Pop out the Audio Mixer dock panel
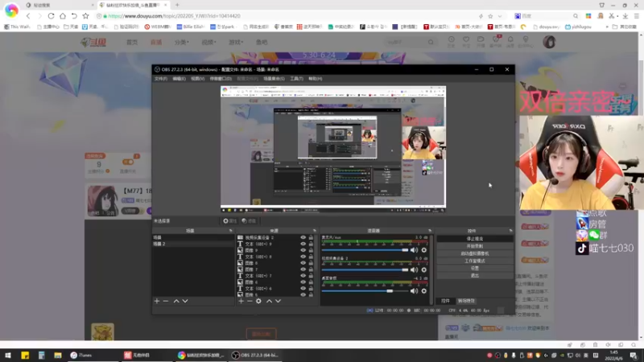Image resolution: width=644 pixels, height=362 pixels. (430, 231)
